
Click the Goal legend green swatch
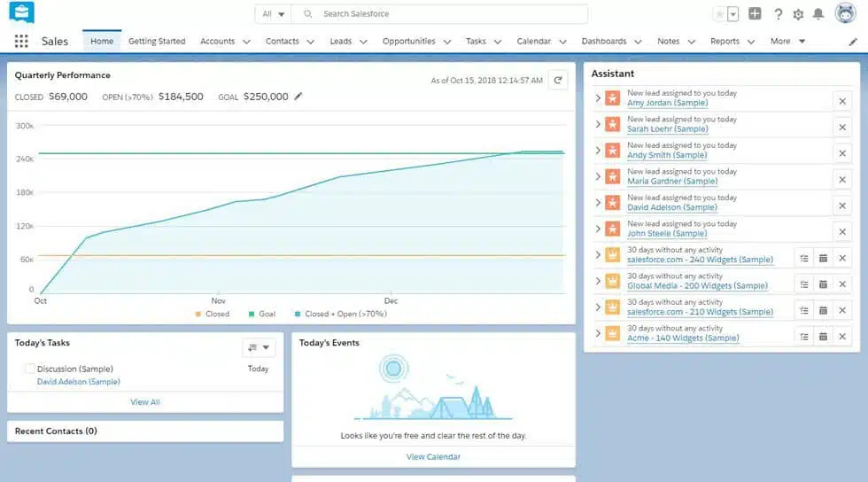coord(252,315)
